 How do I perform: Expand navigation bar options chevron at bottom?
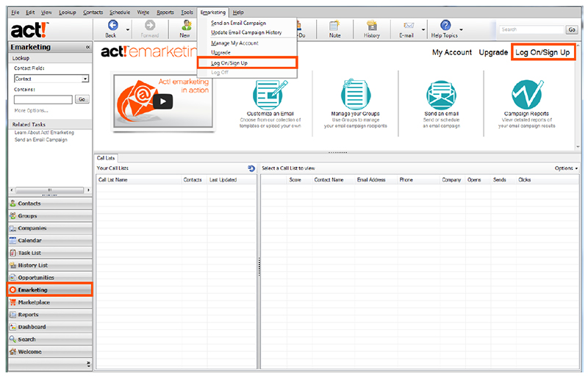(x=88, y=364)
